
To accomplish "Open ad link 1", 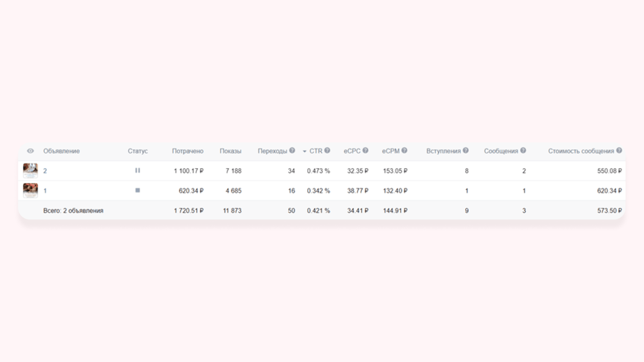I will pos(45,191).
